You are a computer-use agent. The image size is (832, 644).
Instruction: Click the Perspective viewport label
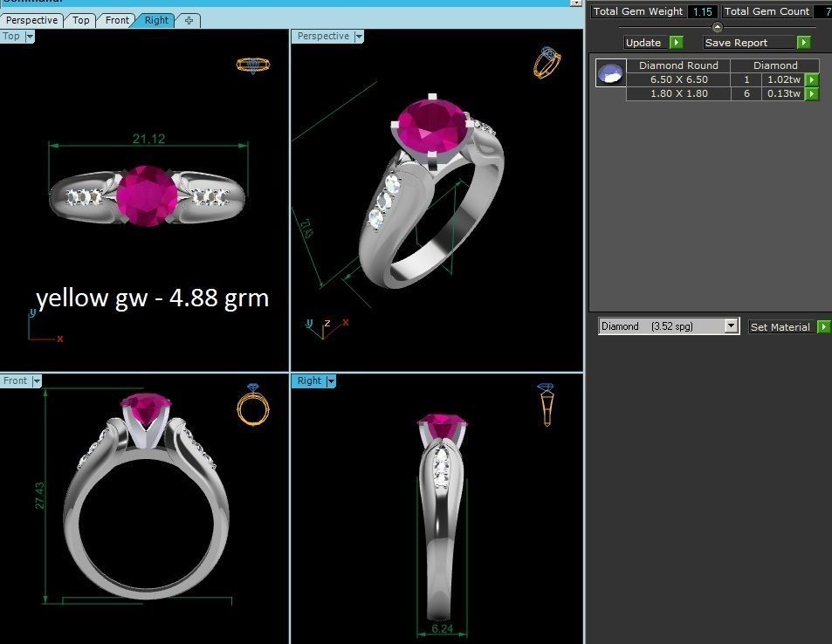[x=323, y=36]
